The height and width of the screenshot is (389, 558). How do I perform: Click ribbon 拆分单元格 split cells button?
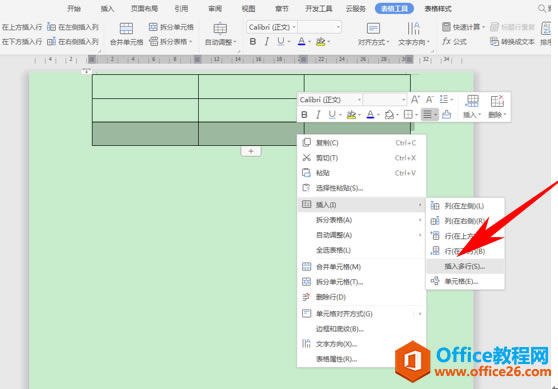click(171, 27)
